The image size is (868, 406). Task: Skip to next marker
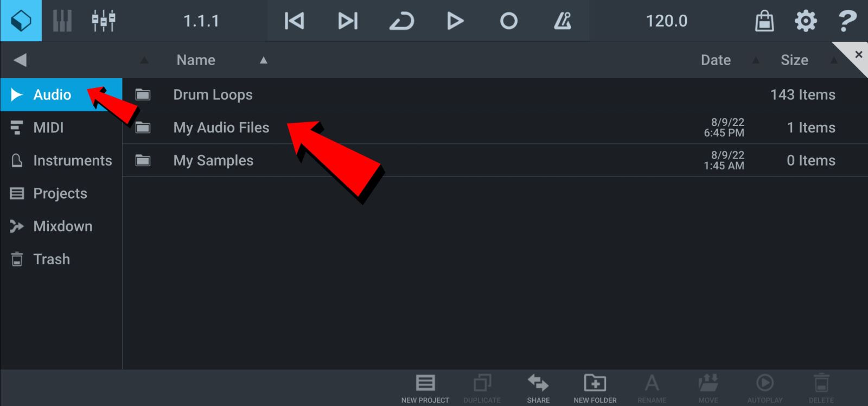coord(348,21)
